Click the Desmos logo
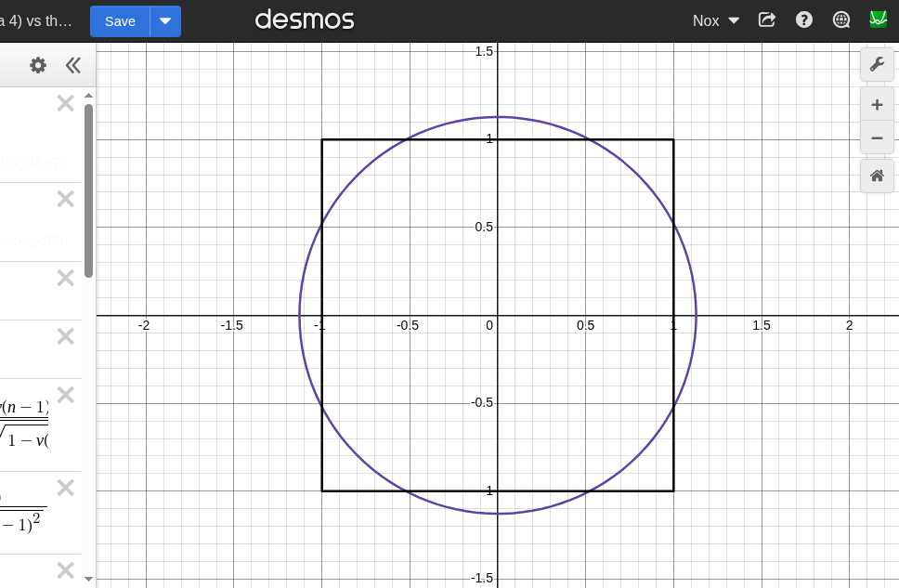This screenshot has width=899, height=588. pyautogui.click(x=305, y=20)
